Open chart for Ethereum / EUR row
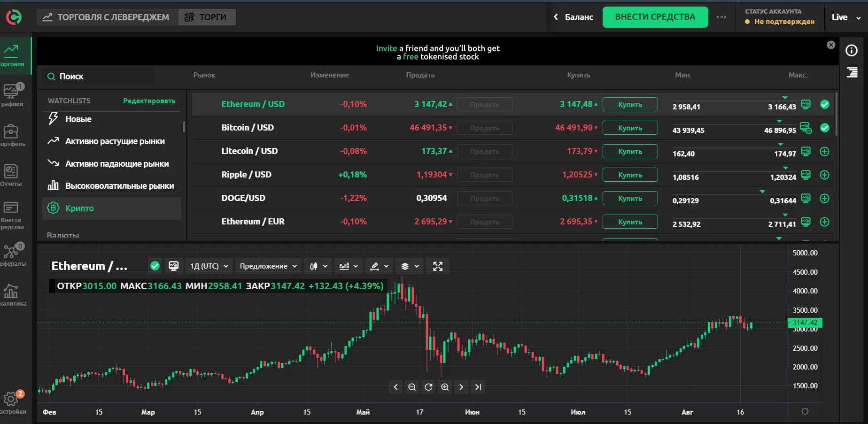 (x=806, y=222)
